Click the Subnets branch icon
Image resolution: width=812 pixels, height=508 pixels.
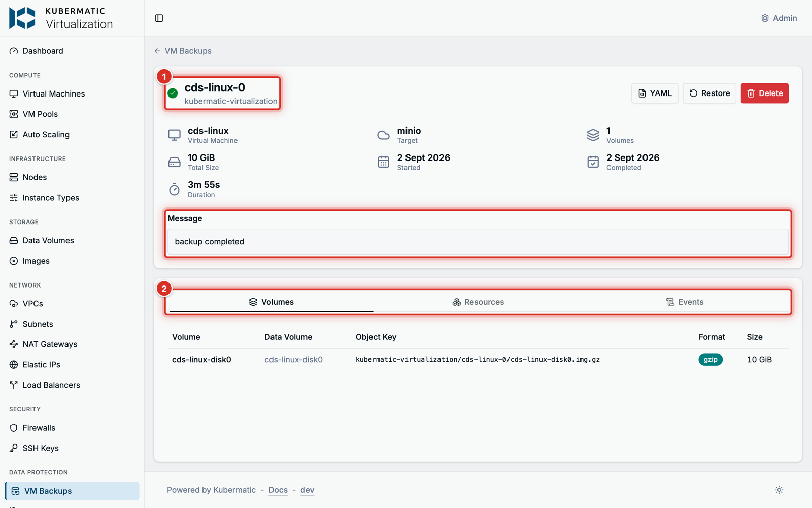point(14,324)
